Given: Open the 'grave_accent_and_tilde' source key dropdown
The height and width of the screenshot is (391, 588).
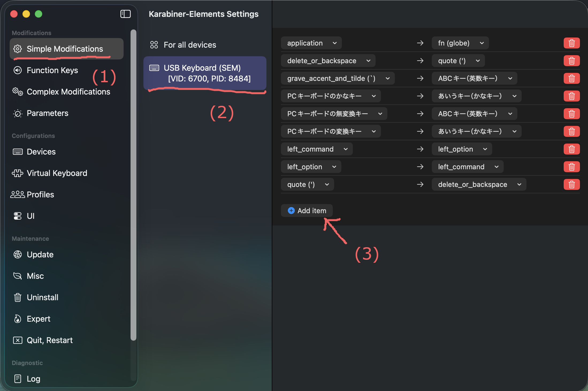Looking at the screenshot, I should click(x=338, y=78).
